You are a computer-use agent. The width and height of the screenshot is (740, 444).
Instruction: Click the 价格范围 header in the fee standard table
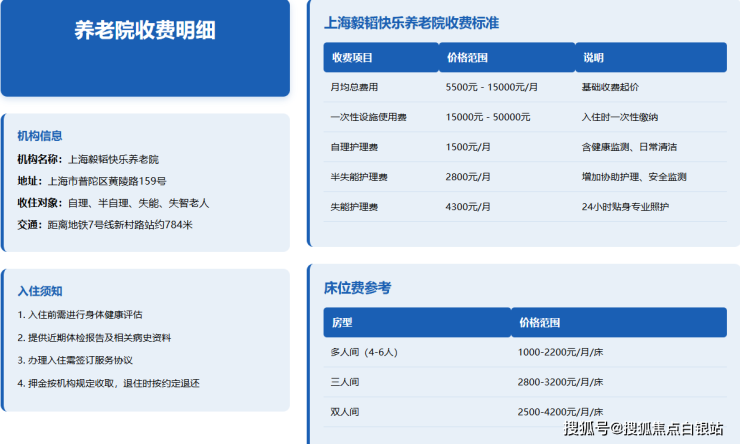tap(467, 58)
